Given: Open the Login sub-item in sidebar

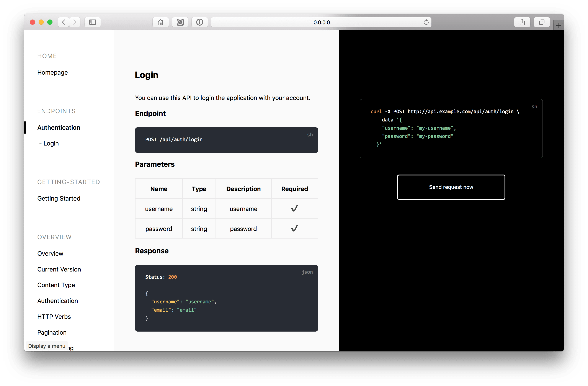Looking at the screenshot, I should (51, 143).
